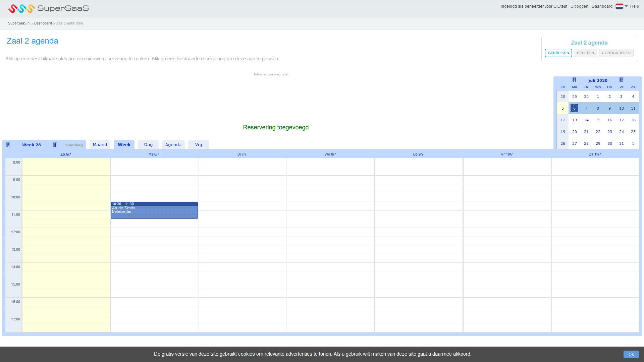Click the Help link in header
The image size is (644, 362).
634,6
